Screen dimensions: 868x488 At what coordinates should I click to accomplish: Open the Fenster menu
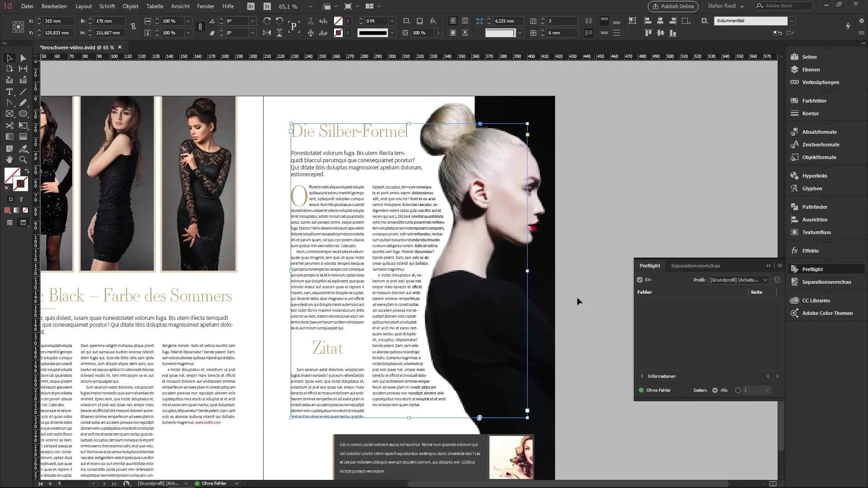click(206, 6)
